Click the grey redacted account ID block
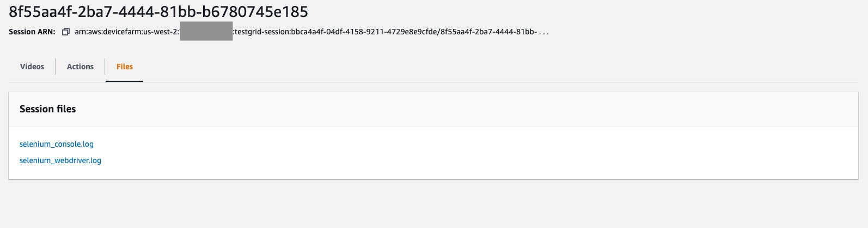This screenshot has width=868, height=228. (x=206, y=31)
